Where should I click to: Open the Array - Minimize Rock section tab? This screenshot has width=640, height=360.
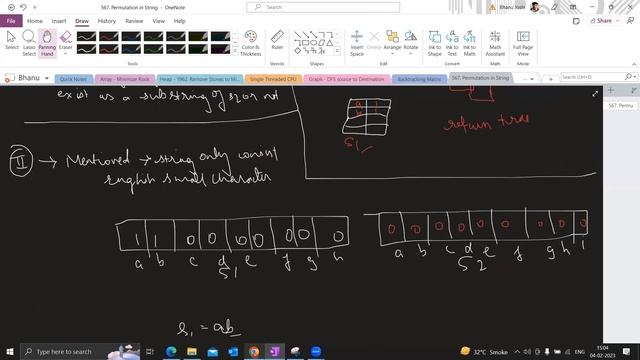[124, 79]
